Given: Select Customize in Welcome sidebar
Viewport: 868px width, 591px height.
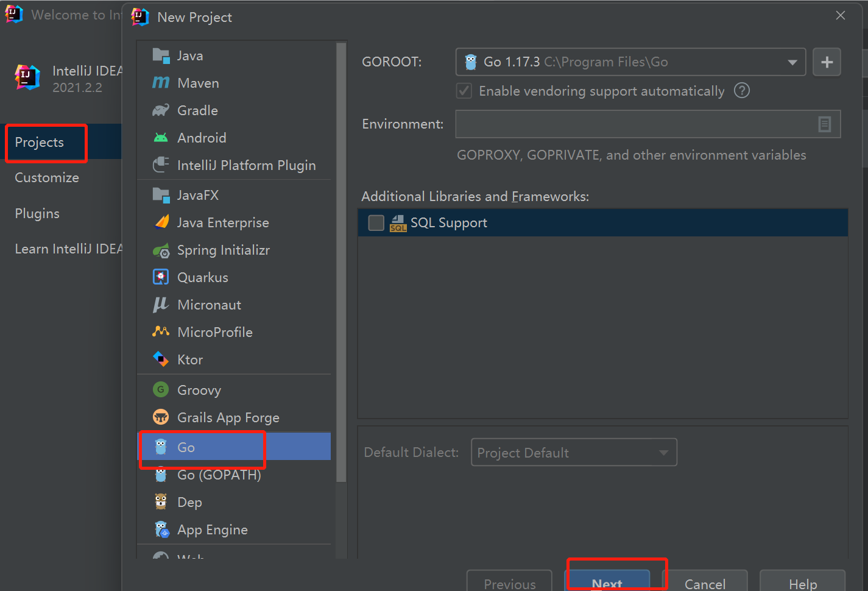Looking at the screenshot, I should click(x=47, y=177).
